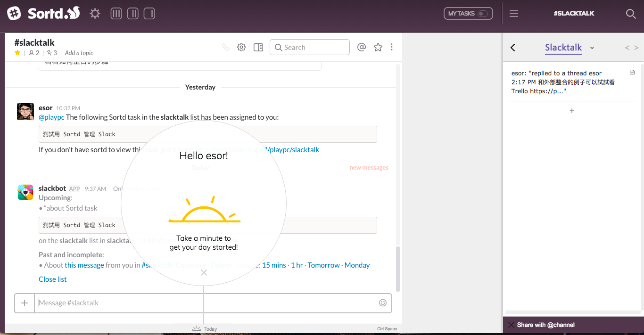Click the Today sunrise icon at bottom
This screenshot has height=335, width=644.
197,328
